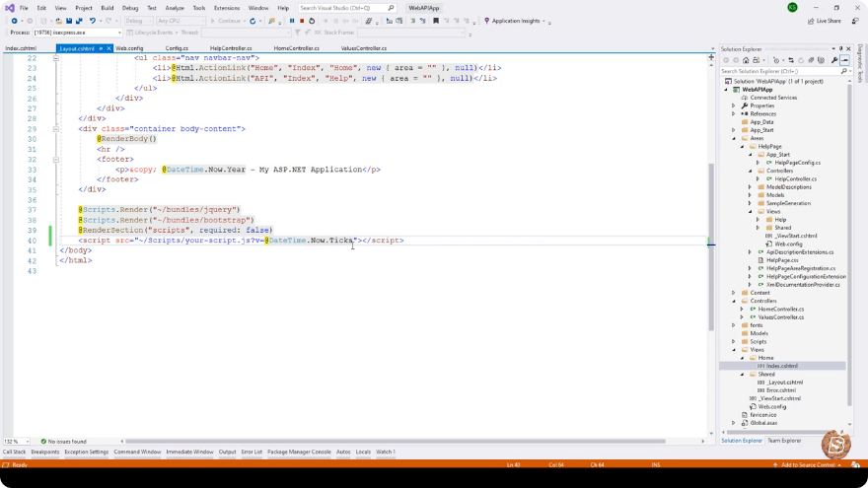Expand the SampleGeneration folder

coord(751,203)
